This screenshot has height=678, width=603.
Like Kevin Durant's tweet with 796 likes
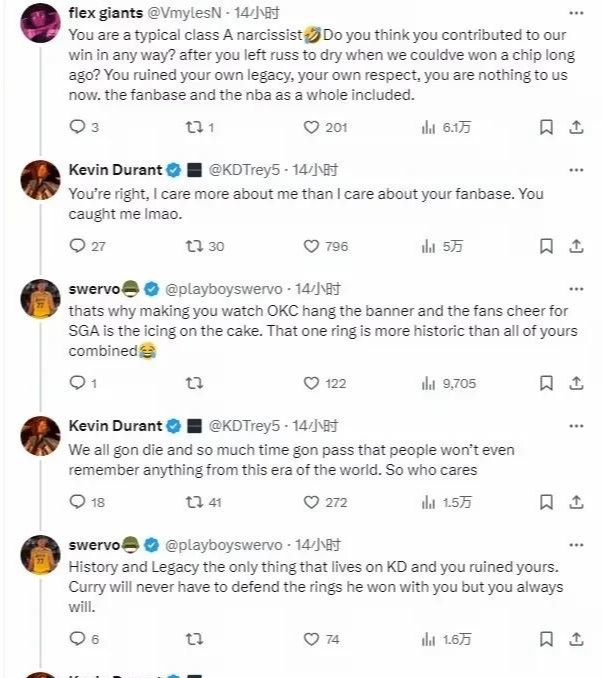312,246
